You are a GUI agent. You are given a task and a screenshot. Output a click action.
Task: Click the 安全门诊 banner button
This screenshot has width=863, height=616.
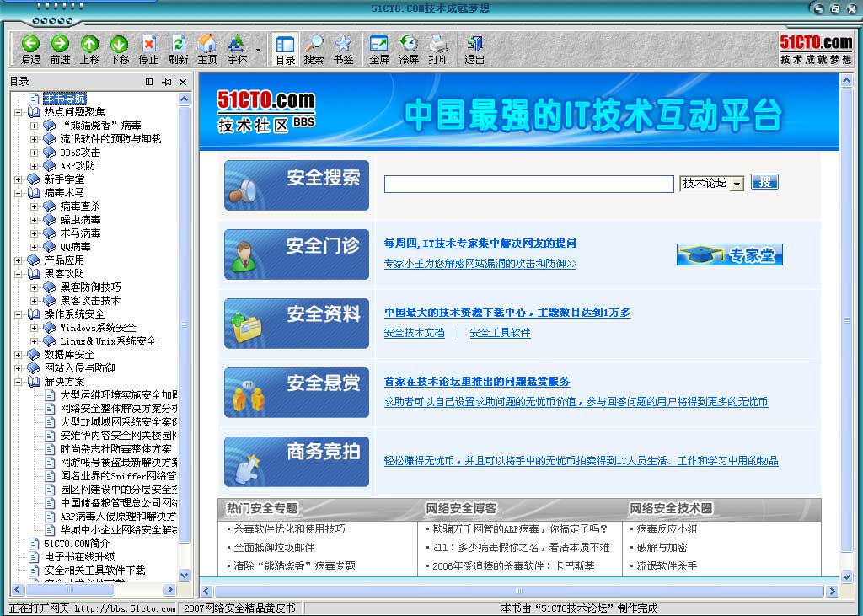point(297,254)
